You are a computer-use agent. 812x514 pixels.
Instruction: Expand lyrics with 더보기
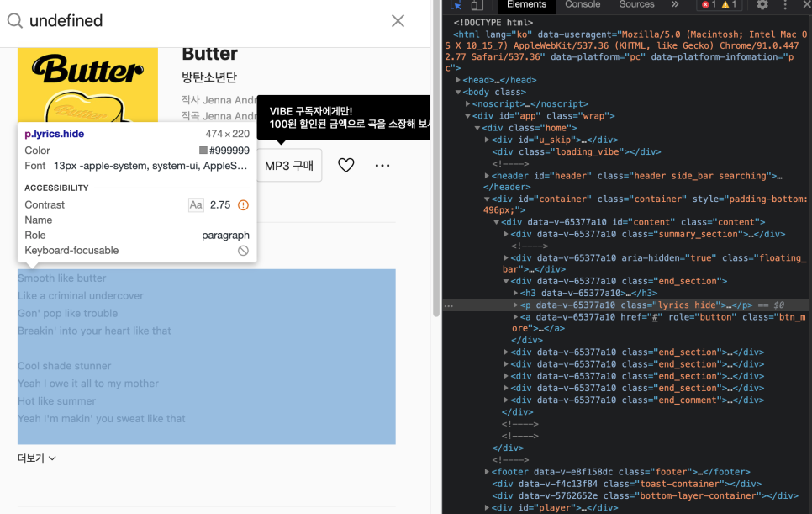click(x=37, y=458)
